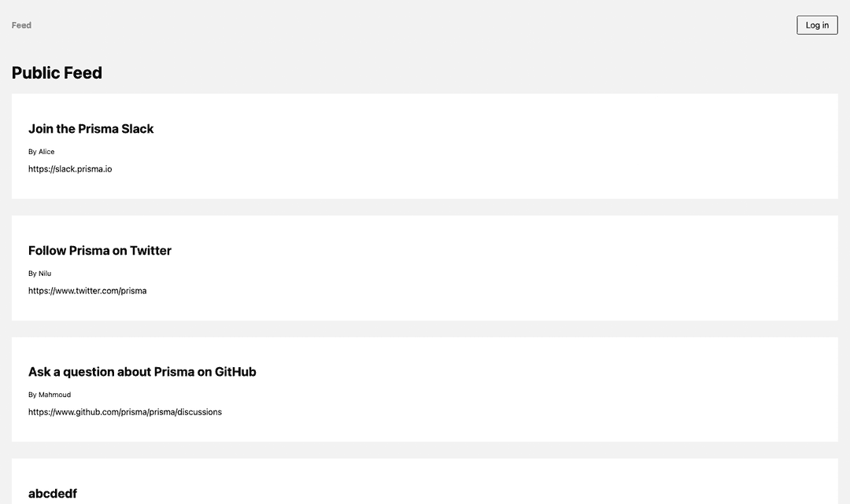Click the third post card

point(425,389)
